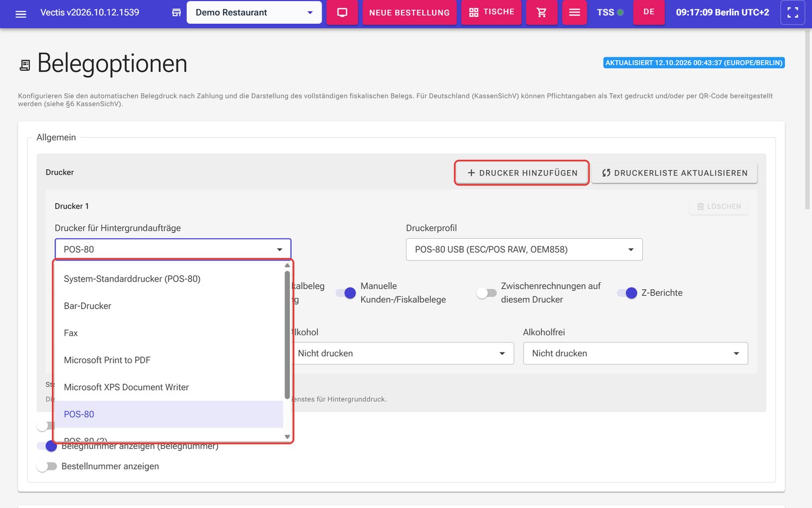812x508 pixels.
Task: Click Druckerliste aktualisieren button
Action: pos(674,173)
